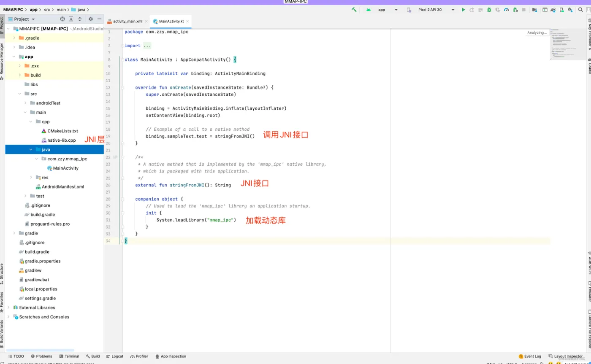The width and height of the screenshot is (591, 364).
Task: Collapse the app module node
Action: (14, 57)
